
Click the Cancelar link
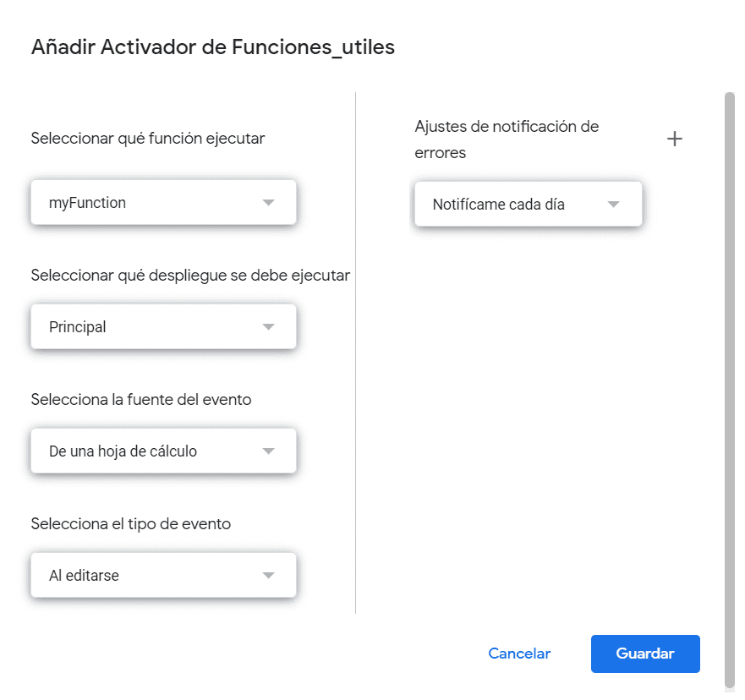coord(519,654)
